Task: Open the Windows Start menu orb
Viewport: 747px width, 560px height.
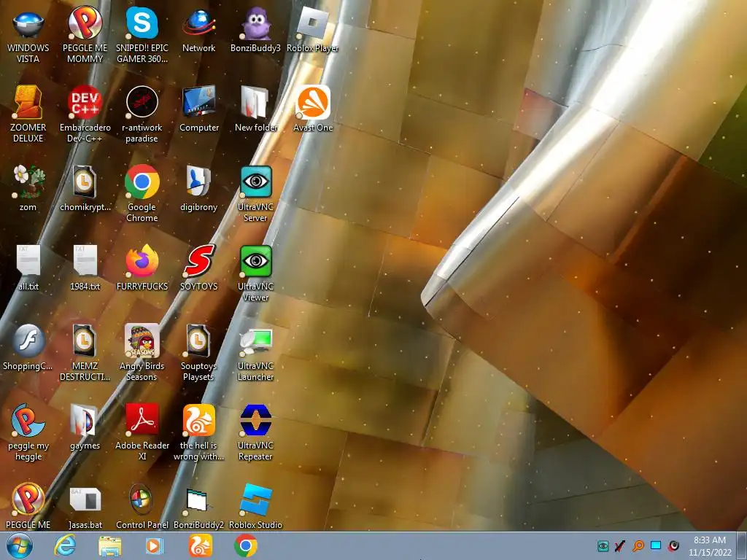Action: tap(20, 546)
